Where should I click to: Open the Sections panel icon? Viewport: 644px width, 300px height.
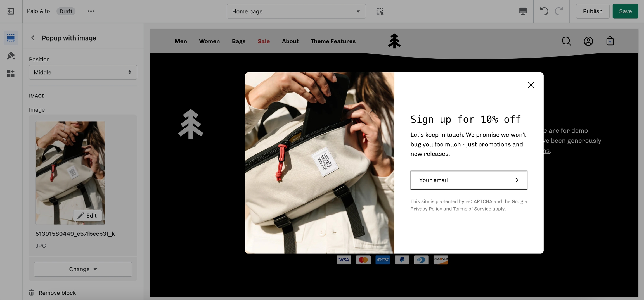pyautogui.click(x=11, y=38)
